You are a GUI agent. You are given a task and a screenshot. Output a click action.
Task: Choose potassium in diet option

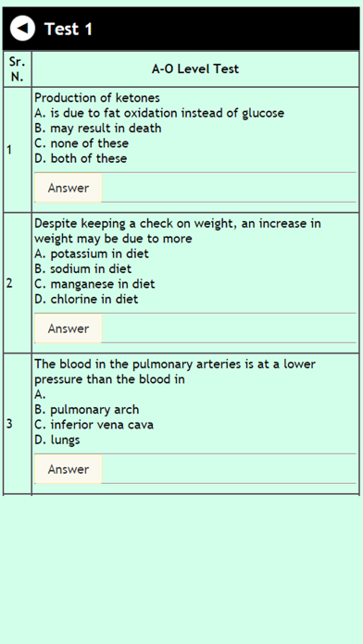[92, 254]
